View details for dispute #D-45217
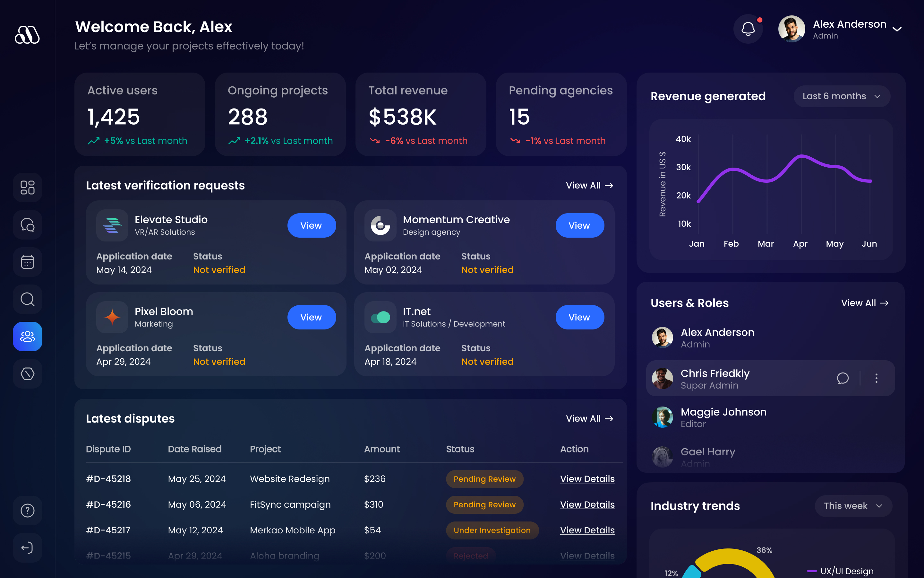Screen dimensions: 924x578 (x=587, y=530)
